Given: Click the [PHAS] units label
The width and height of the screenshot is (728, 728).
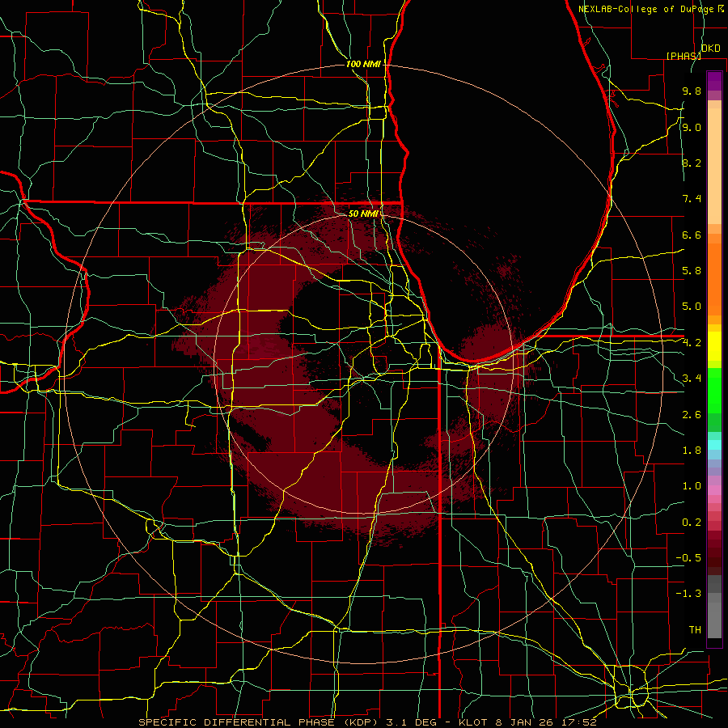Looking at the screenshot, I should click(x=684, y=56).
